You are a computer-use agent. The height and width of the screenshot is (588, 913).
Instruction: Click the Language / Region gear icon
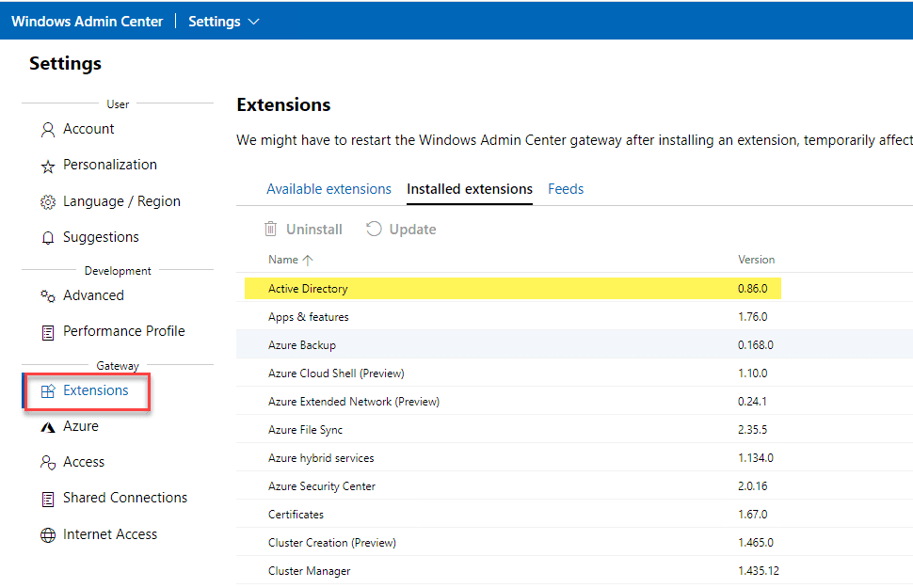(48, 202)
